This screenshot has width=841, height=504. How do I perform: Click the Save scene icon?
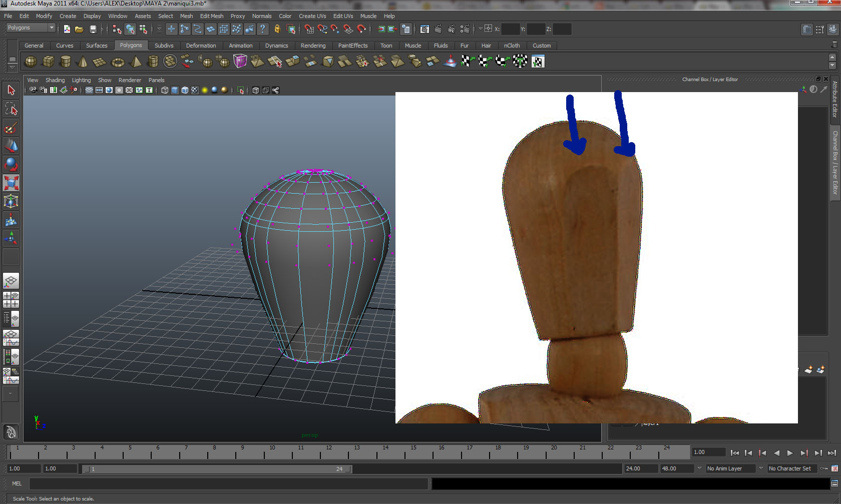pos(93,30)
